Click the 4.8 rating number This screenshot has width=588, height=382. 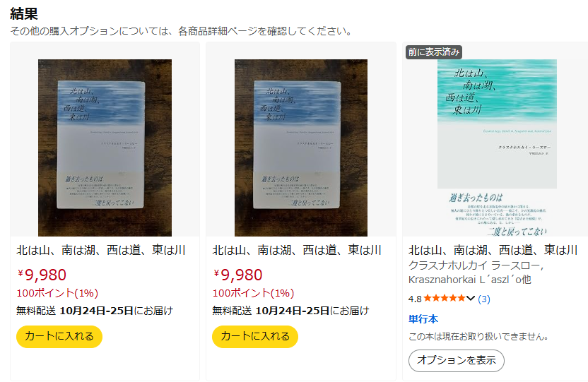pyautogui.click(x=415, y=299)
